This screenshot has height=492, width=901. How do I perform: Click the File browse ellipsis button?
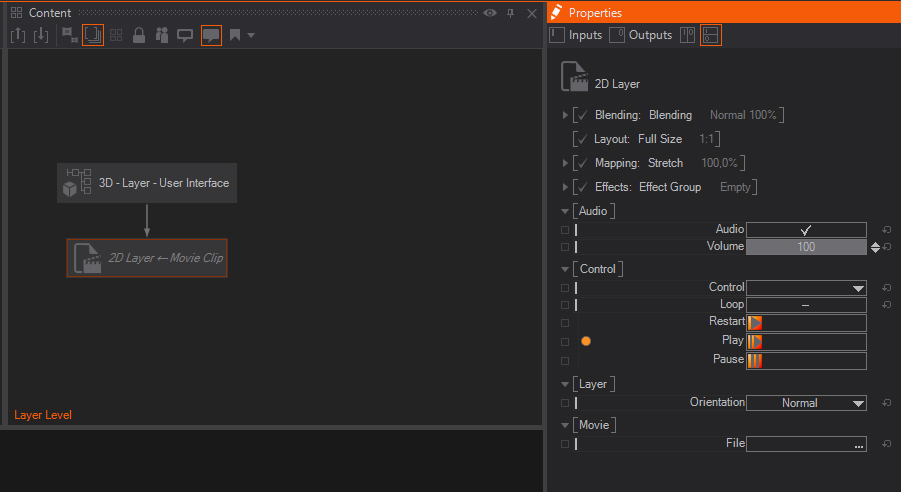tap(858, 444)
